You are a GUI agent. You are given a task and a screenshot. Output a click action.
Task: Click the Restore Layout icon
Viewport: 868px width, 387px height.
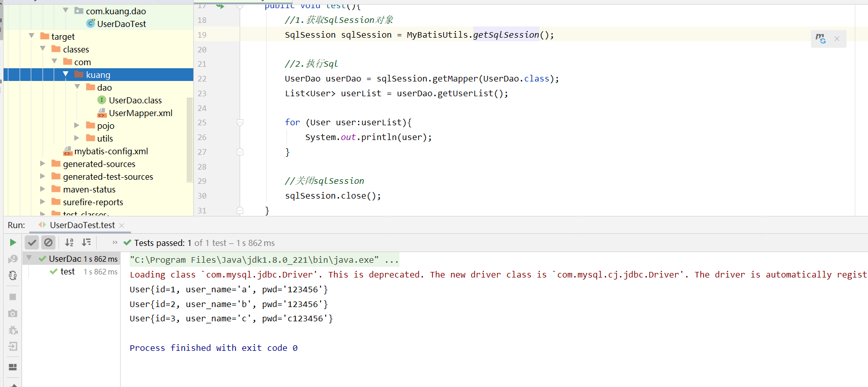(x=13, y=367)
